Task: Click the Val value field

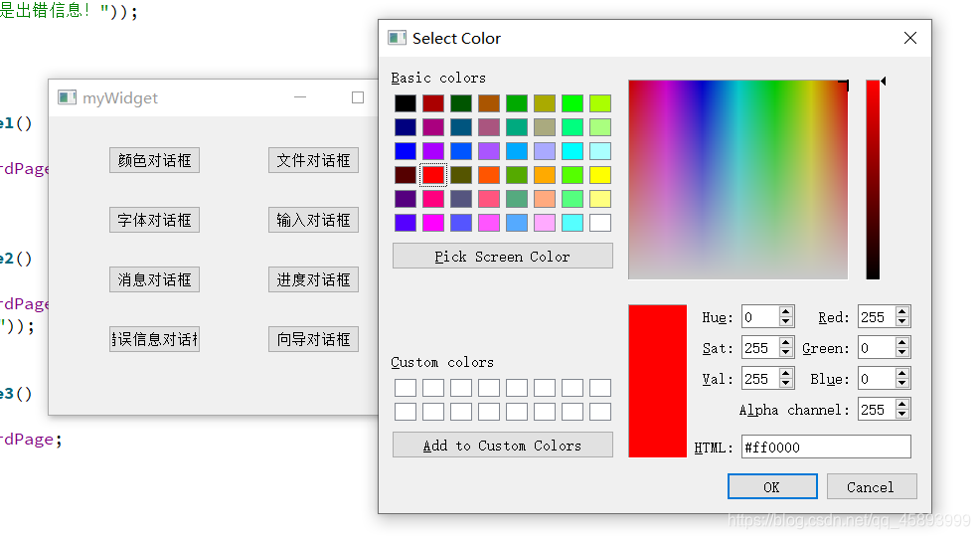Action: (x=760, y=379)
